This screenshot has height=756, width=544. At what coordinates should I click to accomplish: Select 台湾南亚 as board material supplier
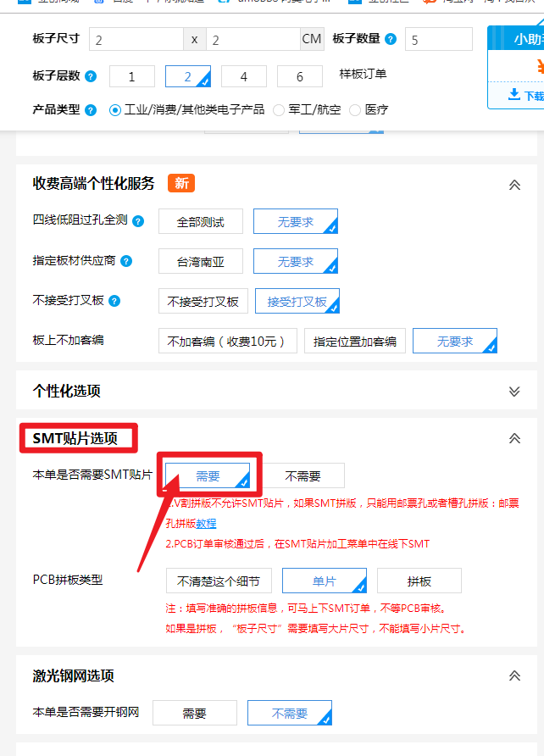tap(200, 261)
